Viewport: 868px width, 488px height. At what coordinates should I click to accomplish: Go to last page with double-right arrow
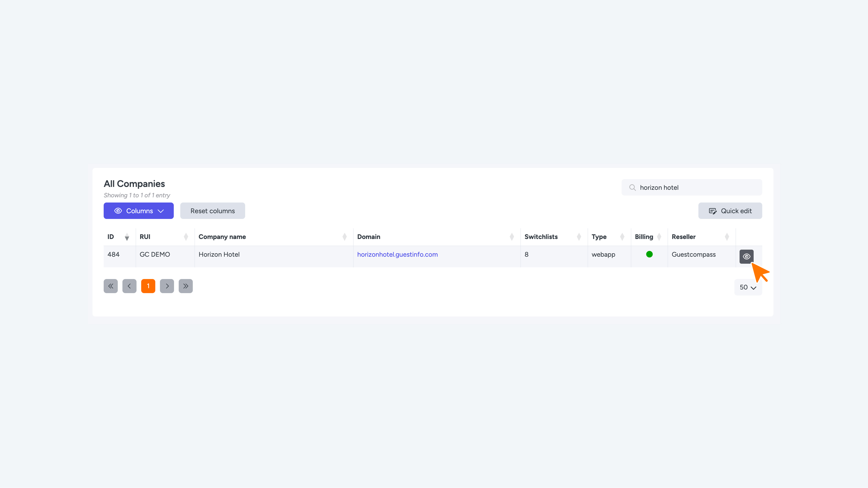click(x=186, y=286)
